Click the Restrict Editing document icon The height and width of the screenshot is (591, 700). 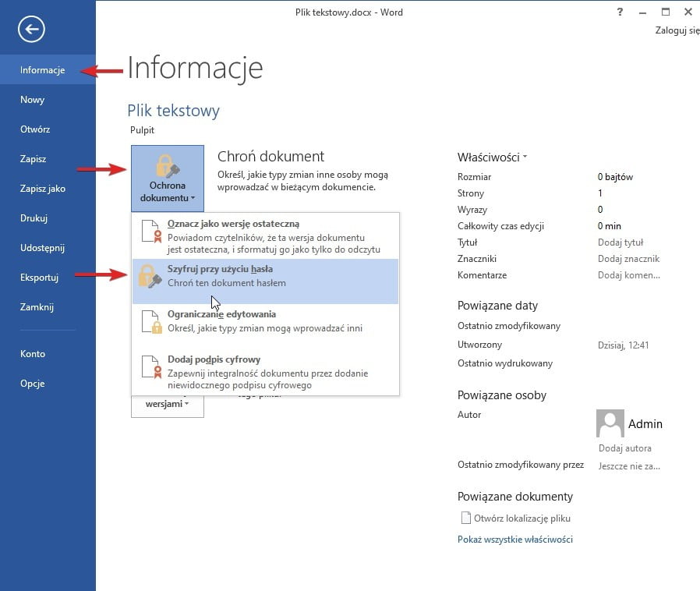coord(151,321)
